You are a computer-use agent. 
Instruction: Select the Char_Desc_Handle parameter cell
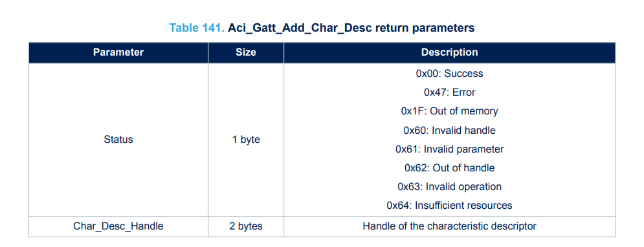pyautogui.click(x=118, y=226)
